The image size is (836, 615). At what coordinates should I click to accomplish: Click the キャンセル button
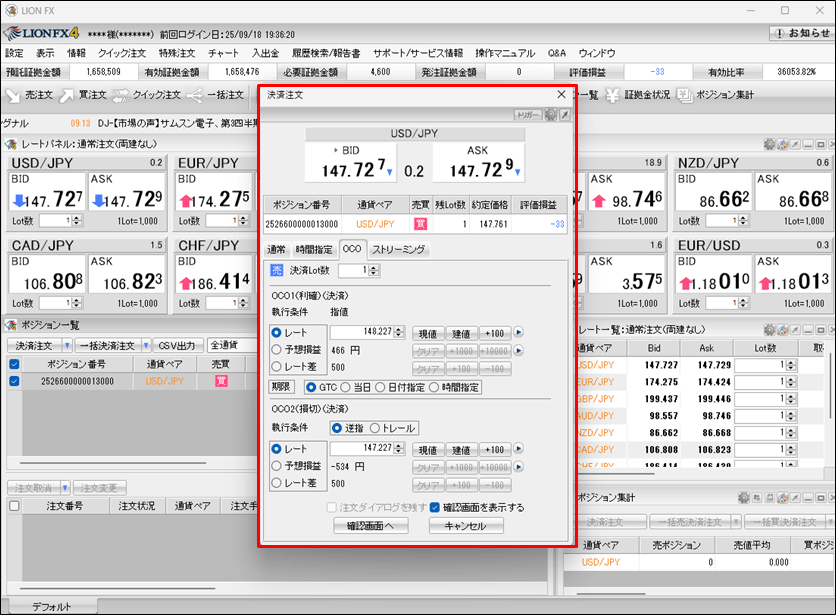[x=466, y=526]
